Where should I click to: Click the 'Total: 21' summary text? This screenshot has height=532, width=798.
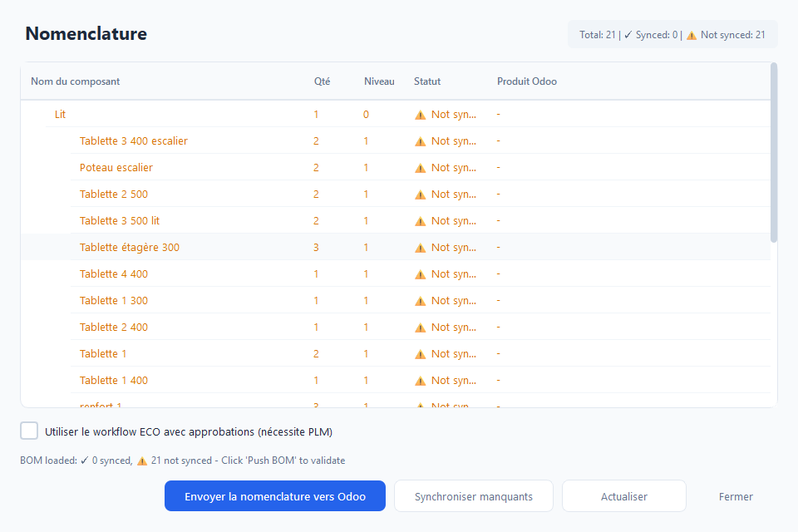coord(598,35)
